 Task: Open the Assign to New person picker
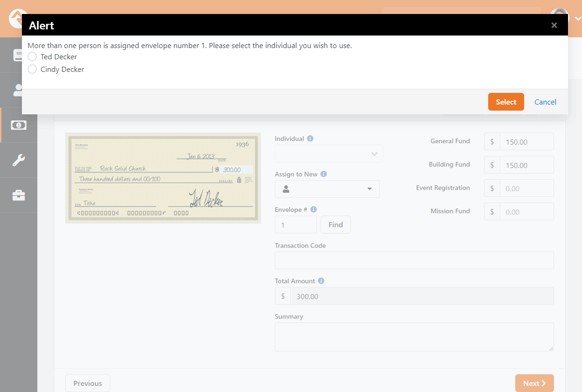tap(327, 189)
